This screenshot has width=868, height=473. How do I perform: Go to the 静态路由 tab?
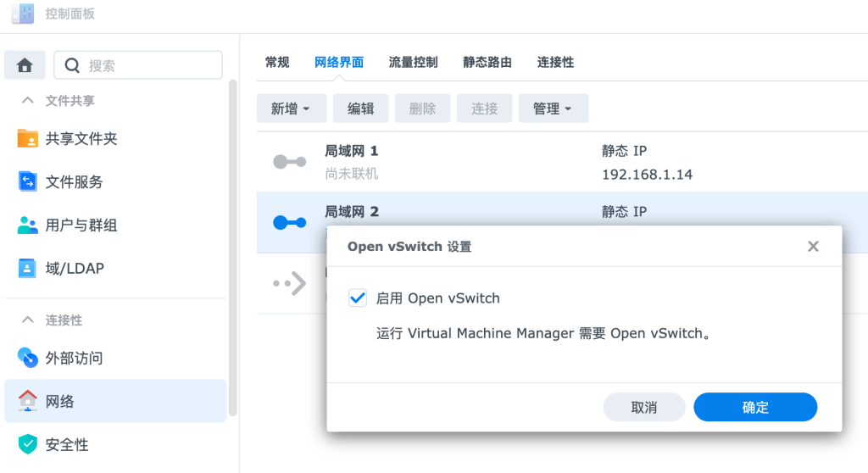click(x=487, y=62)
